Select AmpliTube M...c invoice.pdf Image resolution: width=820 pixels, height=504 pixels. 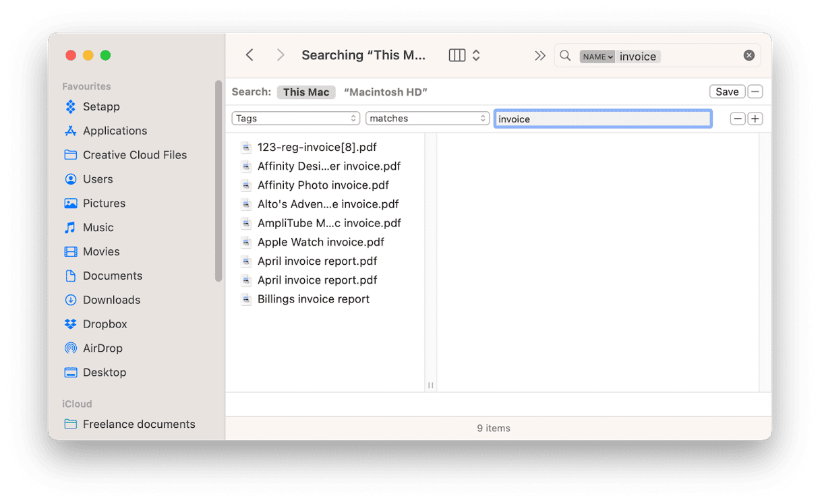click(329, 223)
